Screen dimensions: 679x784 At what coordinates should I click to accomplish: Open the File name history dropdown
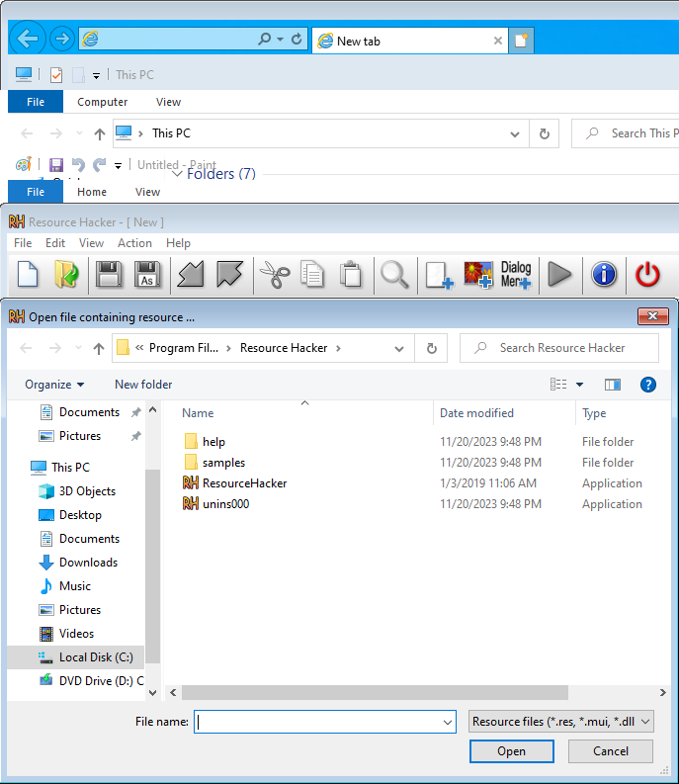point(448,723)
